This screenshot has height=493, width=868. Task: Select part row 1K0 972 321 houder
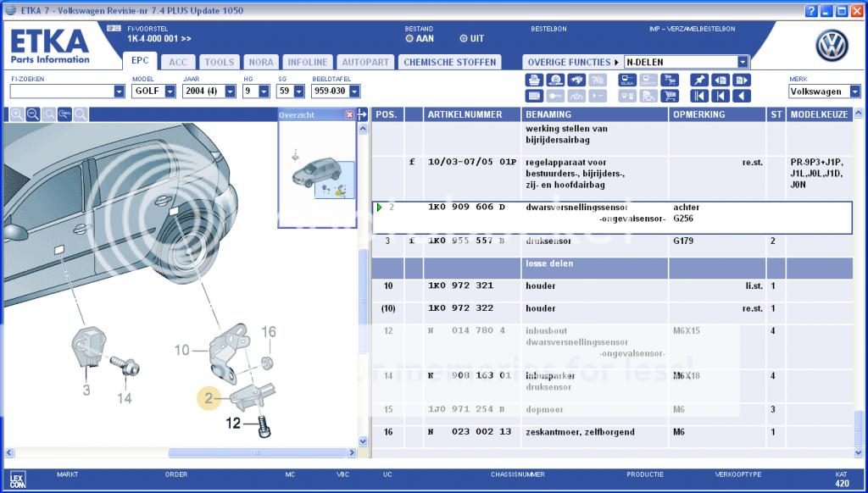coord(610,286)
